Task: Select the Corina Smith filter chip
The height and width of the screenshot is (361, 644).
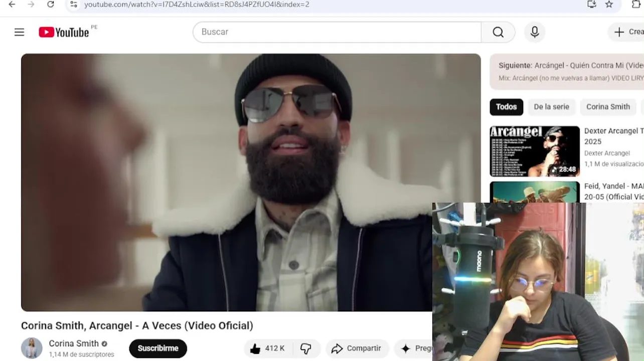Action: (608, 107)
